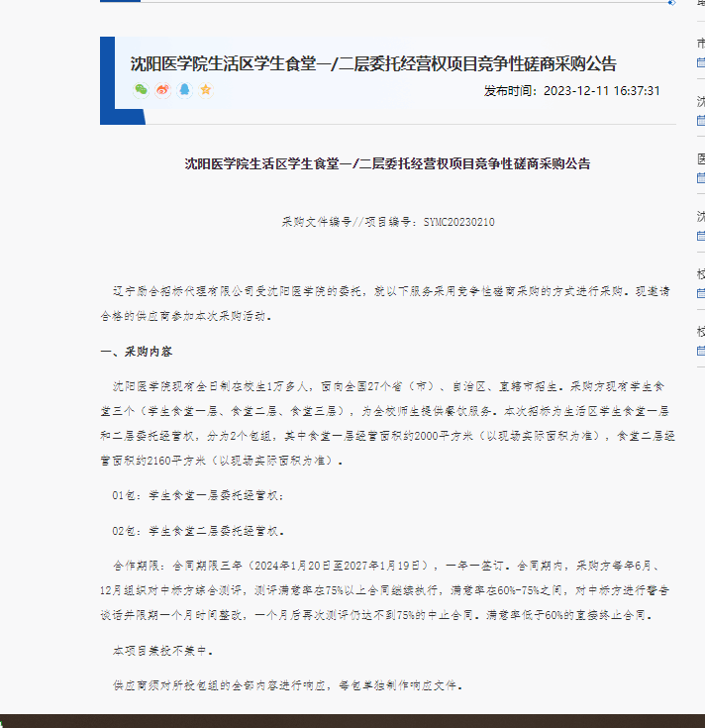Click the 01包 学生食堂一层委托经营权 line

click(x=198, y=494)
